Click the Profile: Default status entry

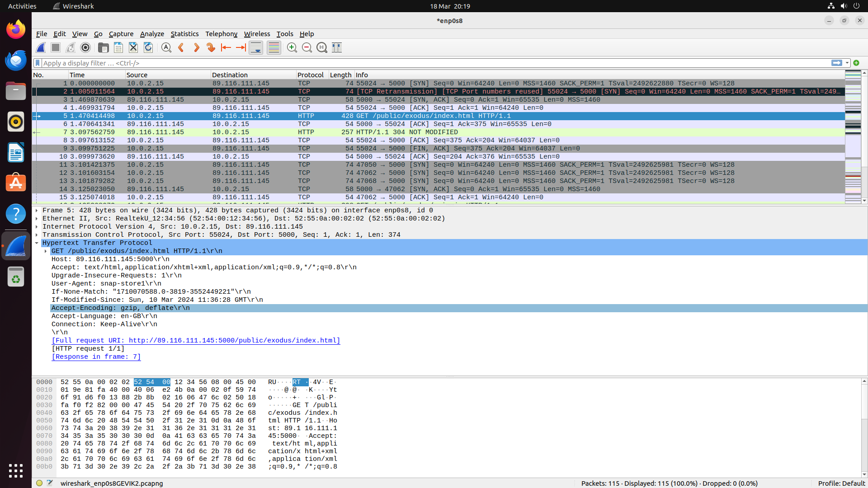point(841,483)
